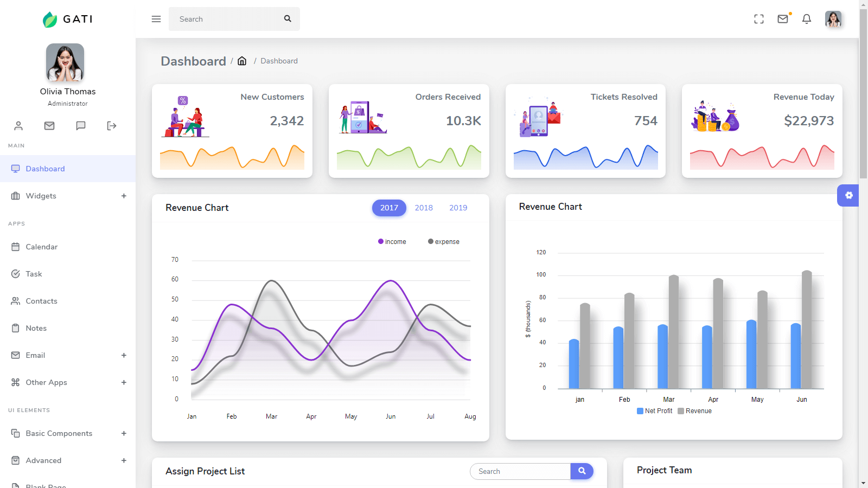Image resolution: width=868 pixels, height=488 pixels.
Task: Open the notifications bell
Action: (x=807, y=19)
